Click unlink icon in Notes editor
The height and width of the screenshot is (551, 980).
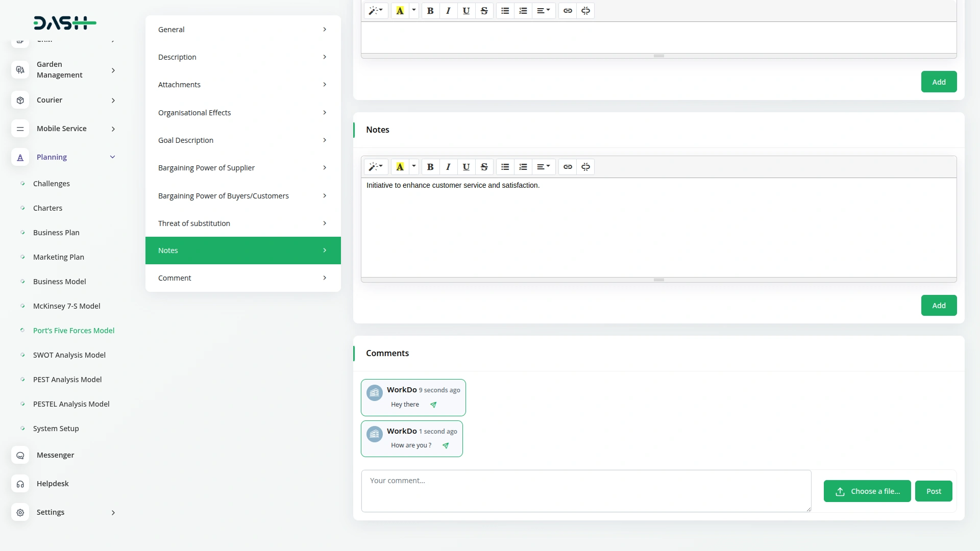585,167
